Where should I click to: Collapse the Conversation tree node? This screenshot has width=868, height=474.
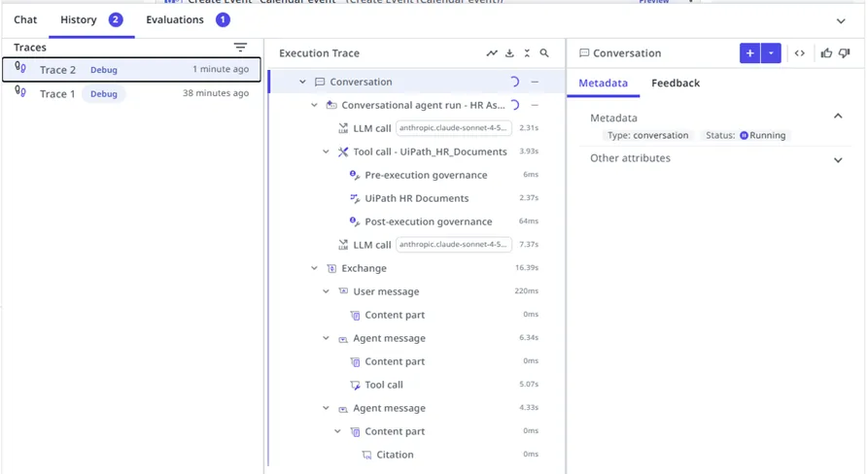pos(303,82)
